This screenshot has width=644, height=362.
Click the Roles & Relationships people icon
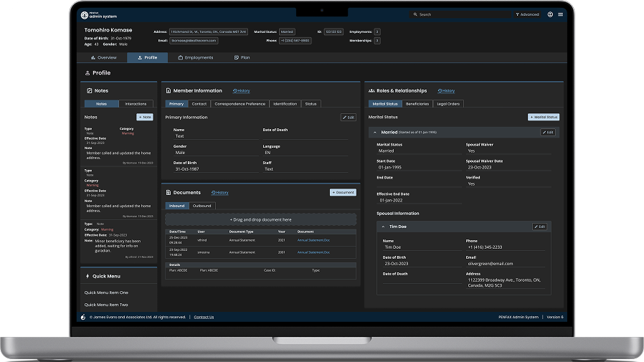click(371, 91)
